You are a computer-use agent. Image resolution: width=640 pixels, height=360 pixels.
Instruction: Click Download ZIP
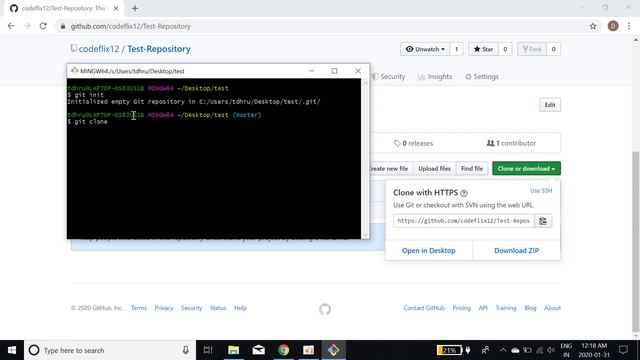pos(516,251)
